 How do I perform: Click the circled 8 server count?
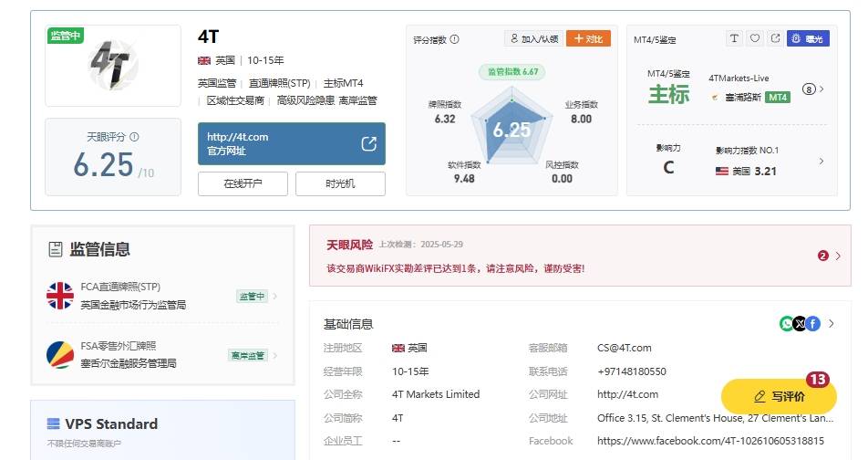coord(809,89)
